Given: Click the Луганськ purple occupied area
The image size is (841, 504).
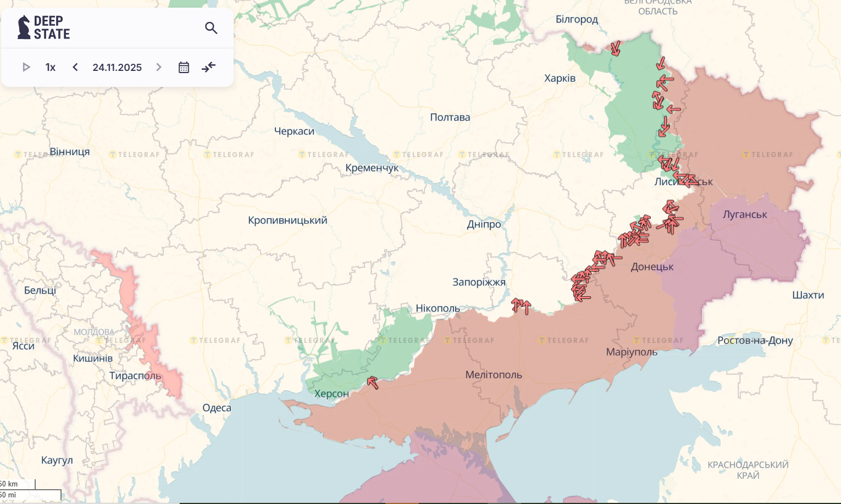Looking at the screenshot, I should coord(759,242).
